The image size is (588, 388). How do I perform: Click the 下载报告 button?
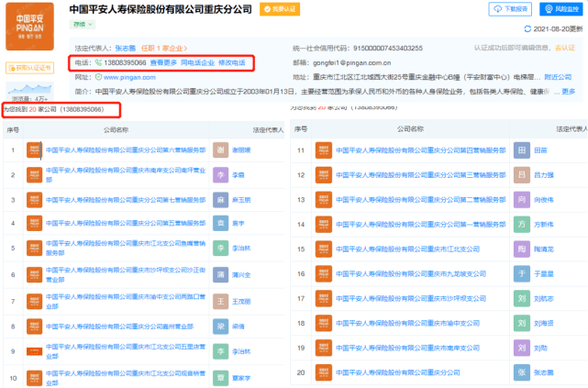click(510, 9)
